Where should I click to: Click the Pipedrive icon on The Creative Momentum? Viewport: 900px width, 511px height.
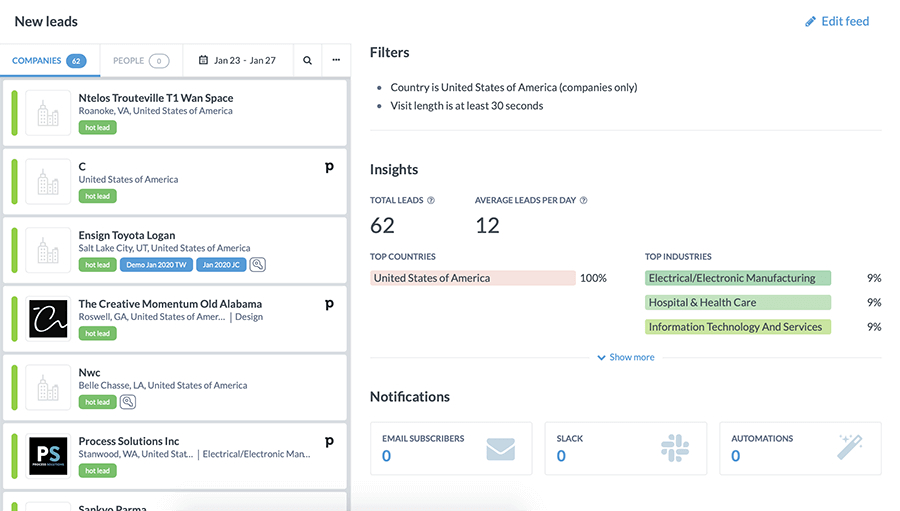pos(329,304)
